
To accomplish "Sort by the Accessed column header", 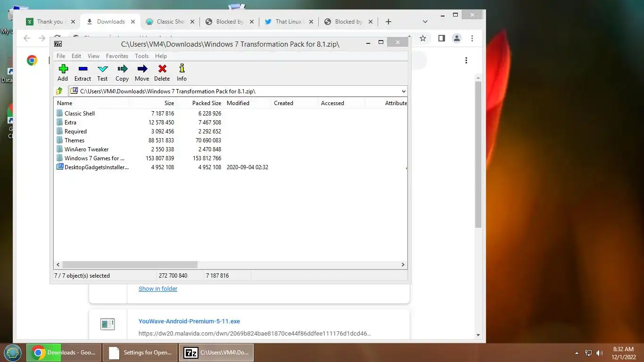I will click(x=341, y=103).
